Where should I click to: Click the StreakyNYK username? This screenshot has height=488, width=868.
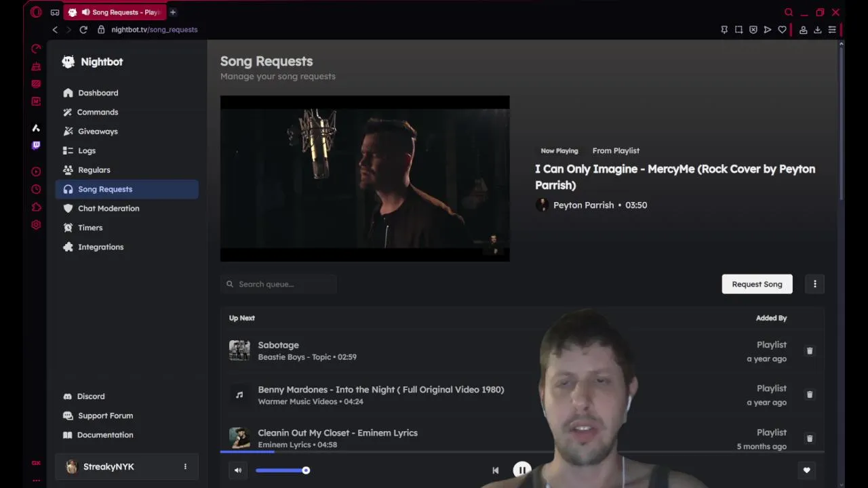[x=108, y=467]
